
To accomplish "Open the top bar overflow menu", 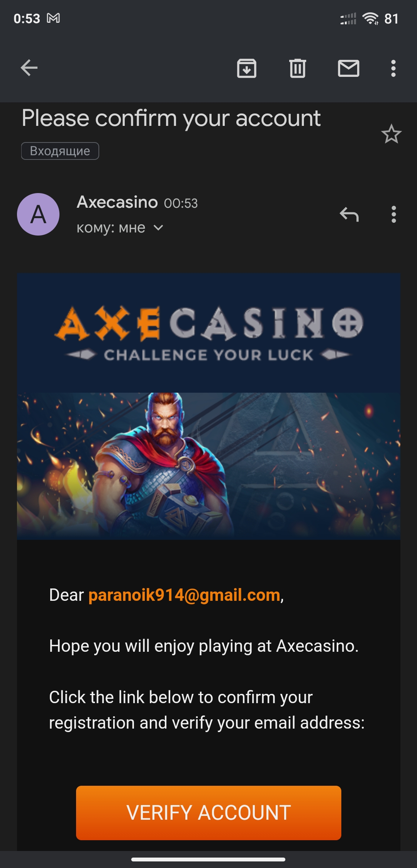I will tap(393, 68).
